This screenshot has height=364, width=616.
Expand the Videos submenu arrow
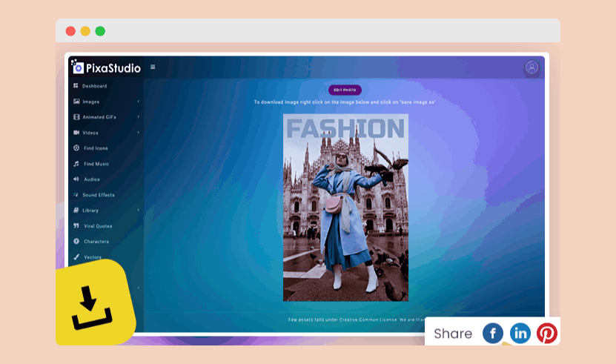(x=138, y=133)
